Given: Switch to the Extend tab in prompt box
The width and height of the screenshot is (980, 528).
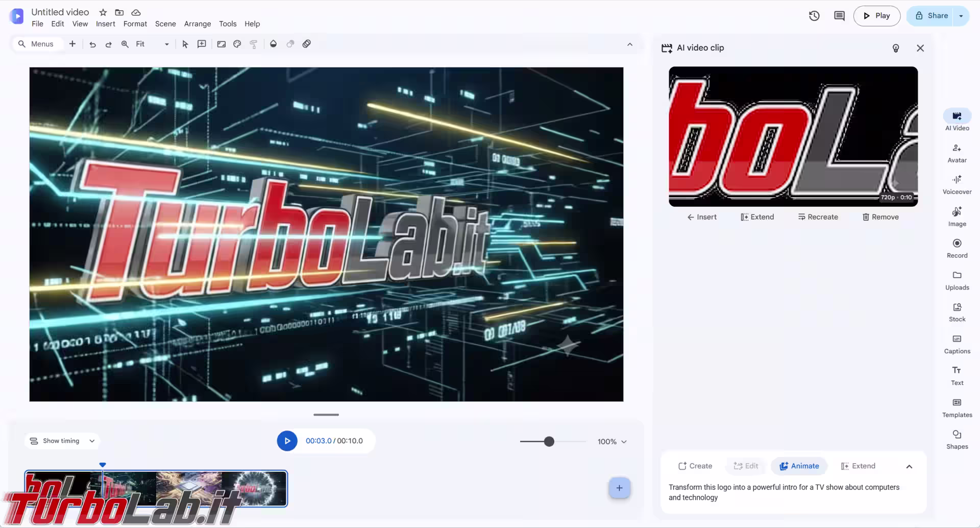Looking at the screenshot, I should pyautogui.click(x=858, y=466).
